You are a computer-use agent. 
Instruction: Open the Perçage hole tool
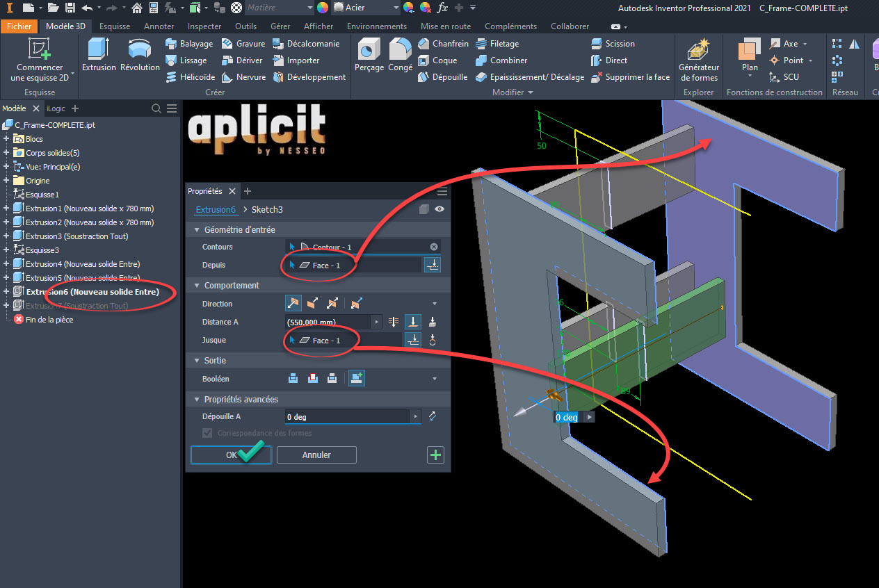pyautogui.click(x=369, y=54)
